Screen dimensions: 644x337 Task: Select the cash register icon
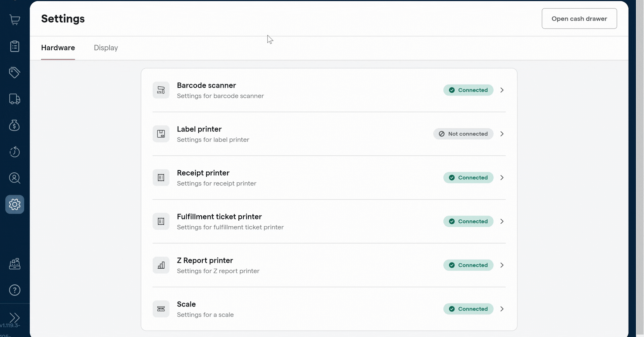(15, 264)
